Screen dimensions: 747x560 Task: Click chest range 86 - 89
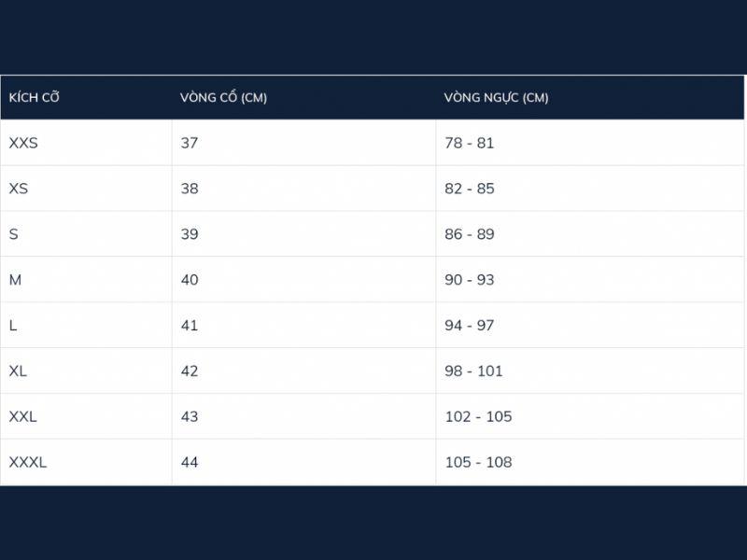[x=470, y=234]
